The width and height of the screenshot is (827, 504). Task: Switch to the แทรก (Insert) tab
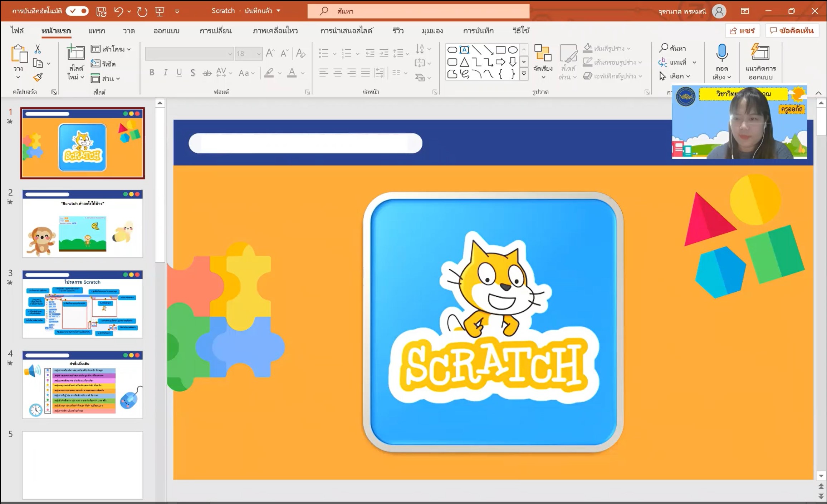(x=97, y=31)
